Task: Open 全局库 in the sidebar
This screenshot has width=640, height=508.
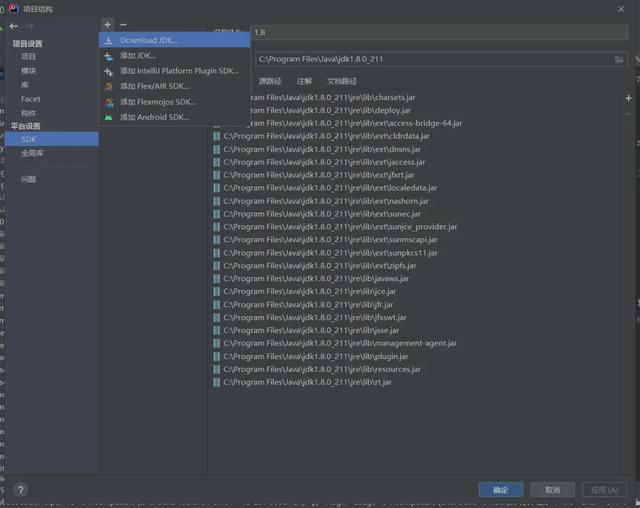Action: coord(32,153)
